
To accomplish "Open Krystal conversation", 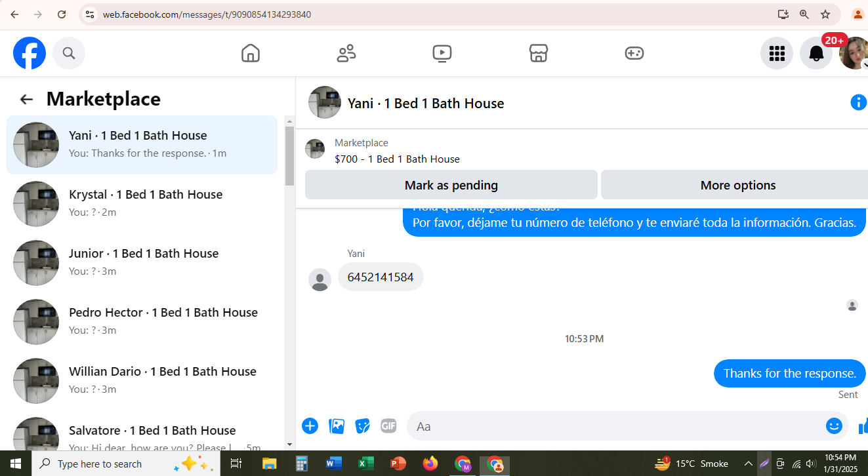I will 142,204.
